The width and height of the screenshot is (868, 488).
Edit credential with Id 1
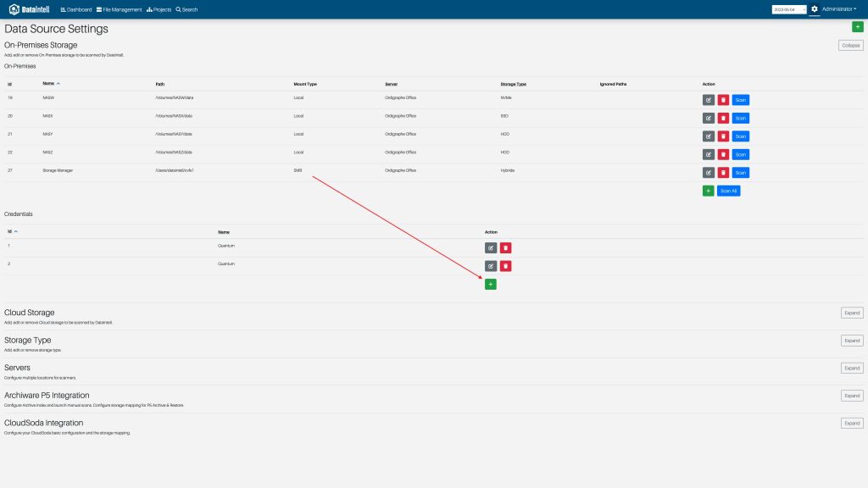pyautogui.click(x=491, y=248)
